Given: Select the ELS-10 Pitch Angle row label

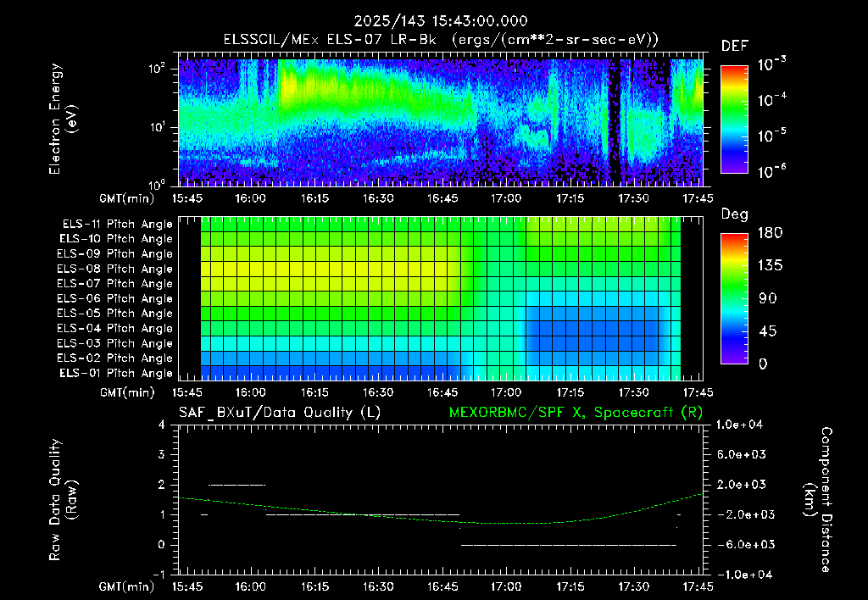Looking at the screenshot, I should pyautogui.click(x=116, y=239).
